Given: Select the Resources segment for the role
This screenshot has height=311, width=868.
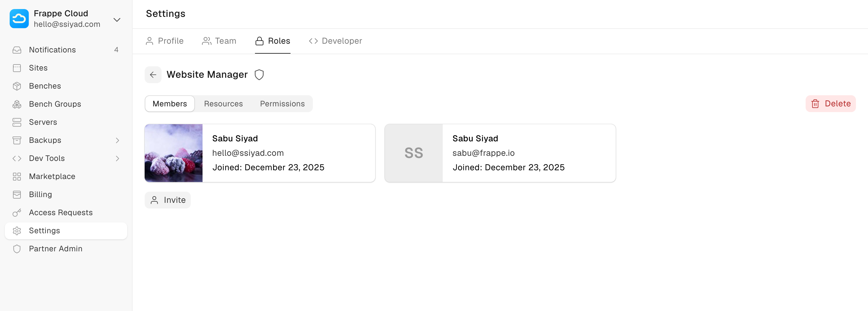Looking at the screenshot, I should point(223,104).
